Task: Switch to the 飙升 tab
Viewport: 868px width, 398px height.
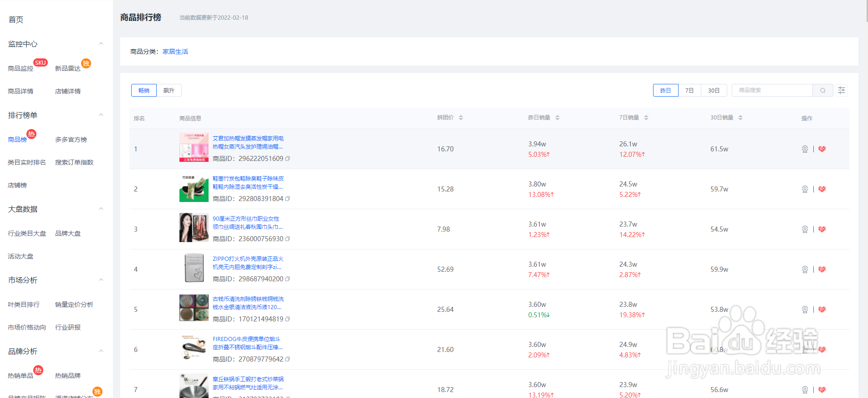Action: [x=169, y=90]
